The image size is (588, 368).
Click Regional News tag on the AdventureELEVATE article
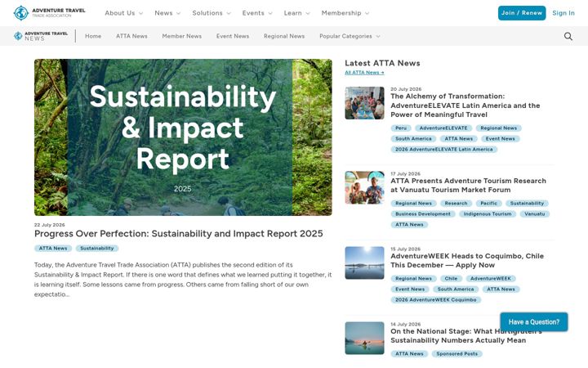point(499,128)
